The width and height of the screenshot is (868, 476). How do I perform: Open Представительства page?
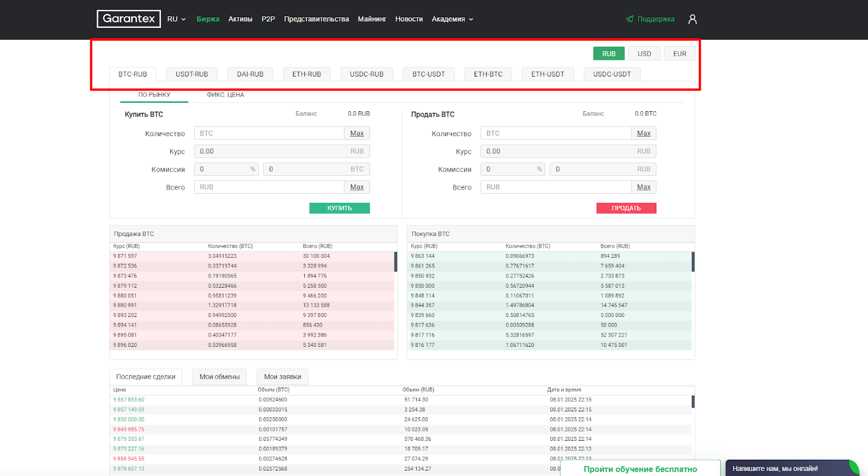316,19
